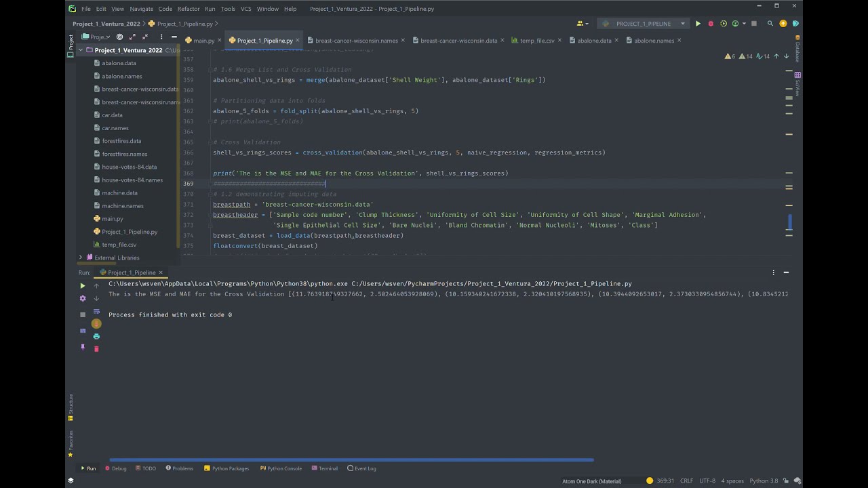868x488 pixels.
Task: Run PROJECT_1_PIPELINE with the top toolbar play icon
Action: point(698,24)
